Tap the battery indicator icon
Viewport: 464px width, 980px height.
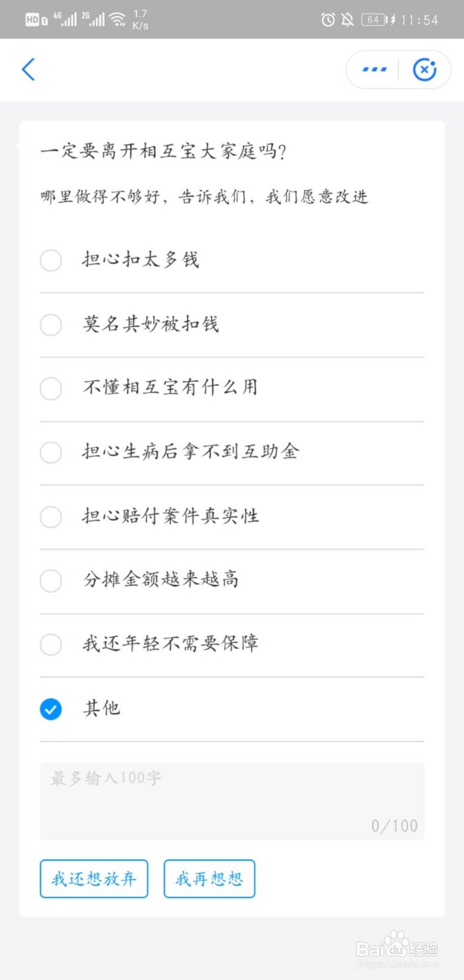tap(373, 20)
